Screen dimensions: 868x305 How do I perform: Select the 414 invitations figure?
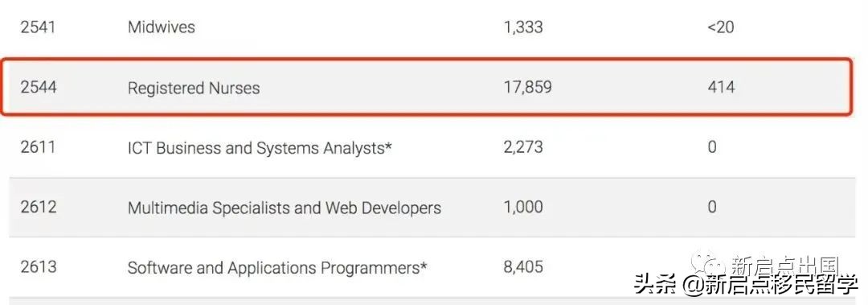click(721, 88)
